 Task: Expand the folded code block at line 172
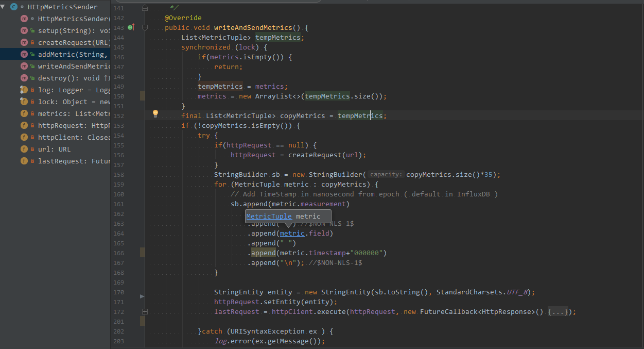(x=145, y=311)
